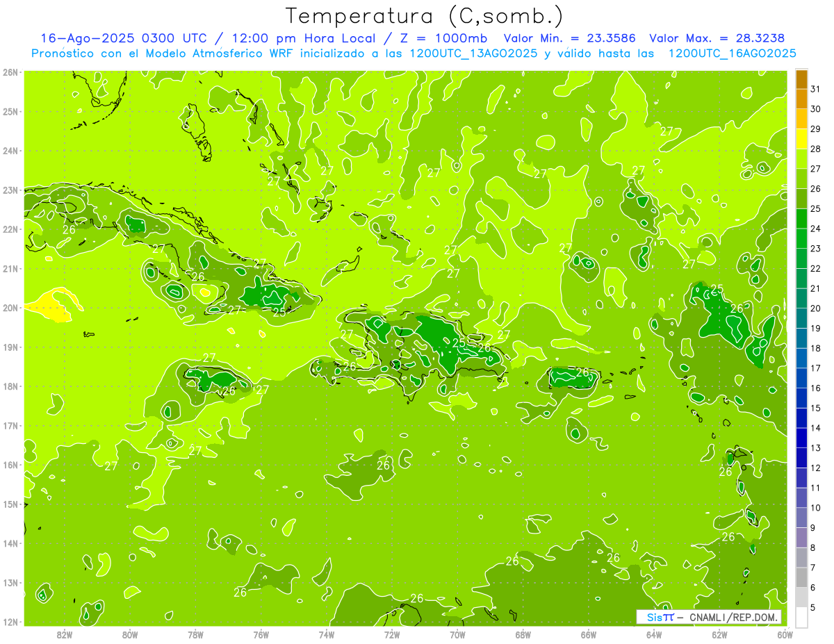Click the 13N latitude axis label

(x=10, y=582)
